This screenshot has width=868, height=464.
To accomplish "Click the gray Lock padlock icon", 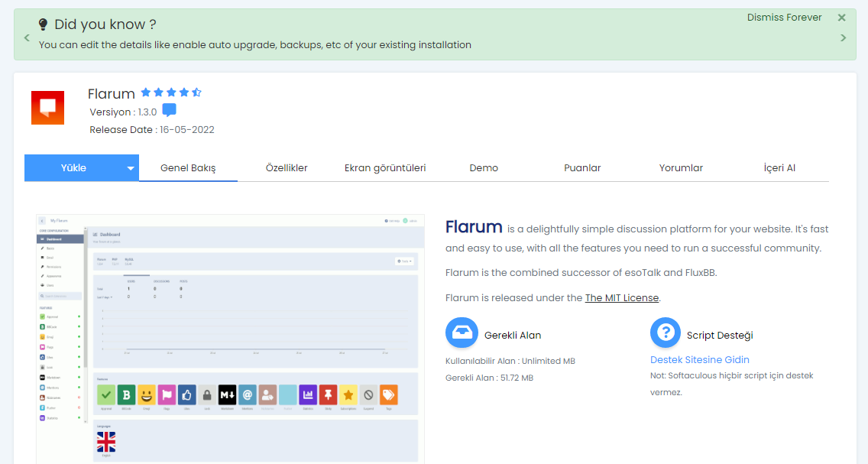I will 207,394.
